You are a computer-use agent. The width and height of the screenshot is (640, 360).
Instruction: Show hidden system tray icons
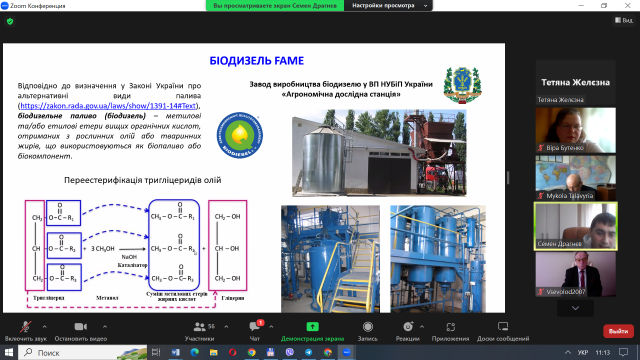click(x=568, y=352)
